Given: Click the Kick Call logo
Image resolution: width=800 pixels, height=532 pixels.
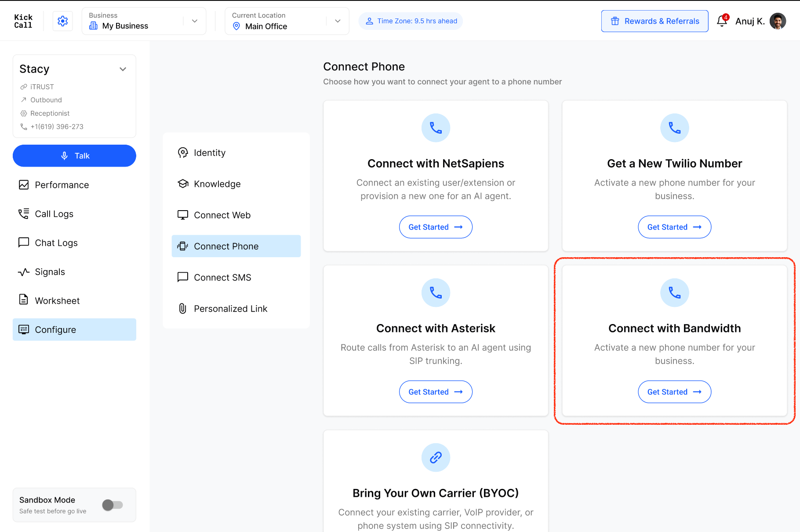Looking at the screenshot, I should coord(23,21).
